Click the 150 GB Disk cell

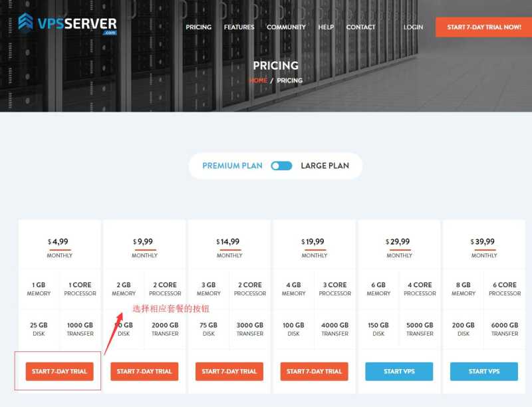378,329
